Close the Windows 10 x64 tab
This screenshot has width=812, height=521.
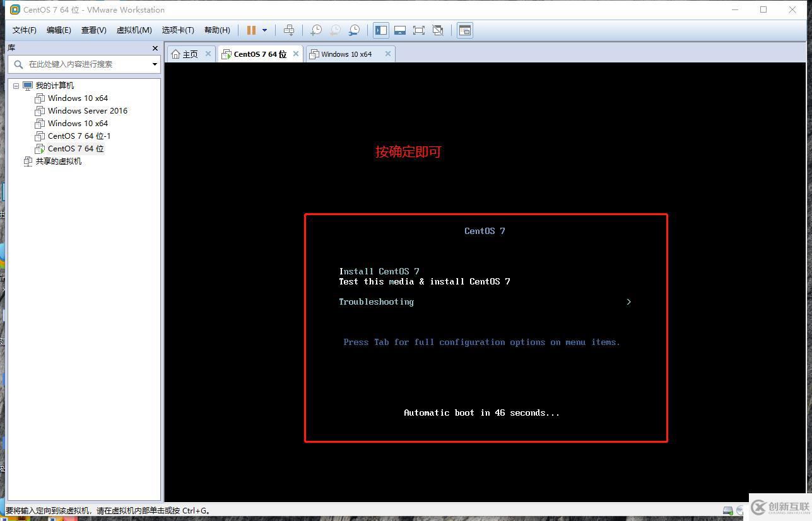point(388,54)
